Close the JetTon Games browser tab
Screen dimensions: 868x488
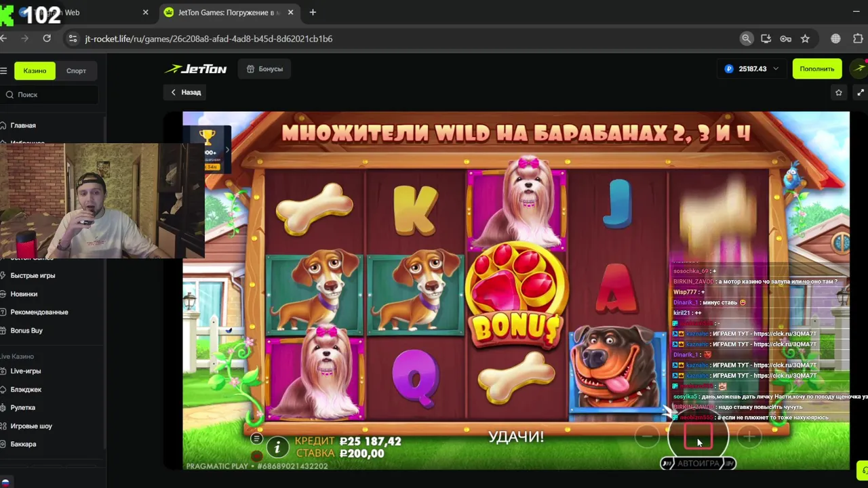pyautogui.click(x=291, y=12)
